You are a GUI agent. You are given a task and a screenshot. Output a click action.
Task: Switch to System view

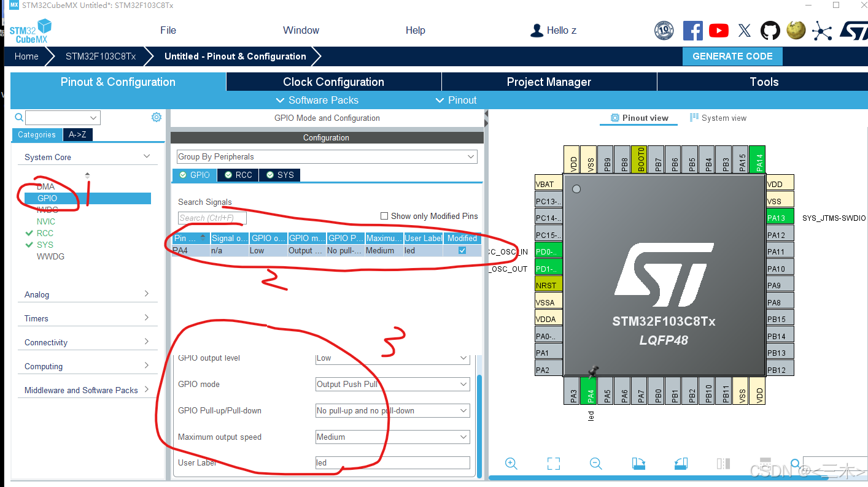pyautogui.click(x=718, y=118)
